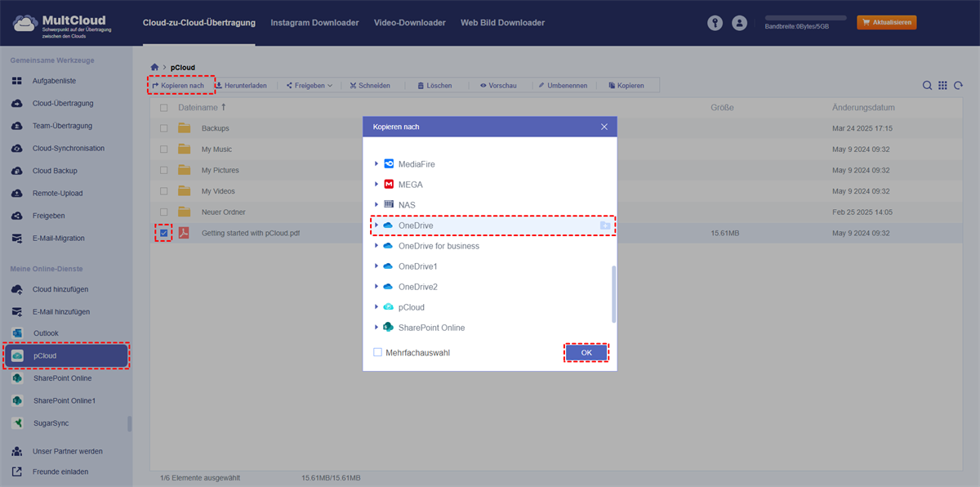This screenshot has height=487, width=980.
Task: Open the user account avatar icon
Action: pyautogui.click(x=739, y=24)
